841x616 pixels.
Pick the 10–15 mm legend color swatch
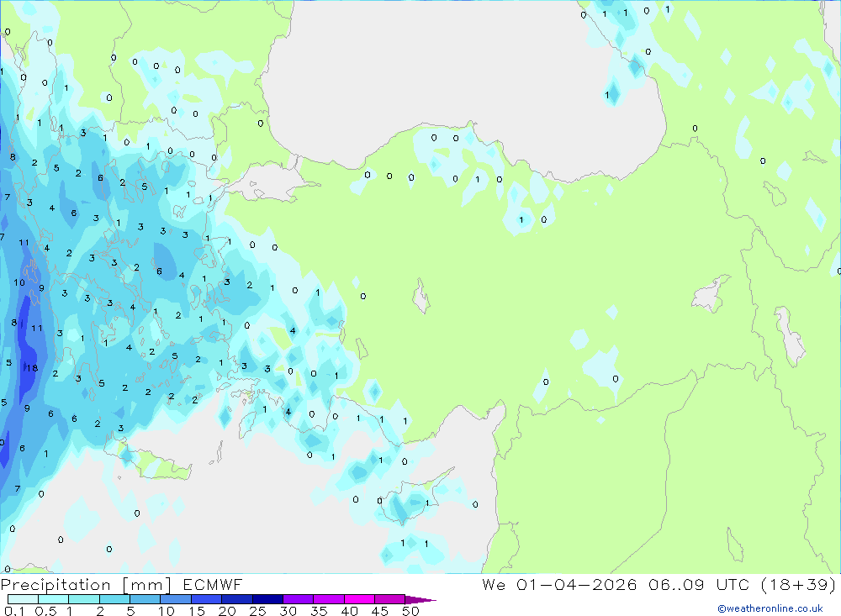point(176,599)
